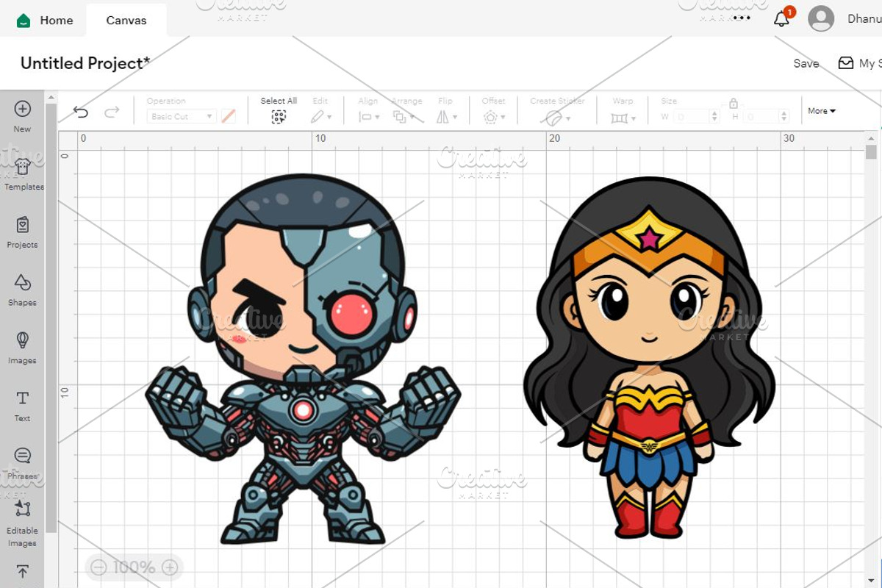Open the Images panel
Viewport: 882px width, 588px height.
pyautogui.click(x=23, y=348)
